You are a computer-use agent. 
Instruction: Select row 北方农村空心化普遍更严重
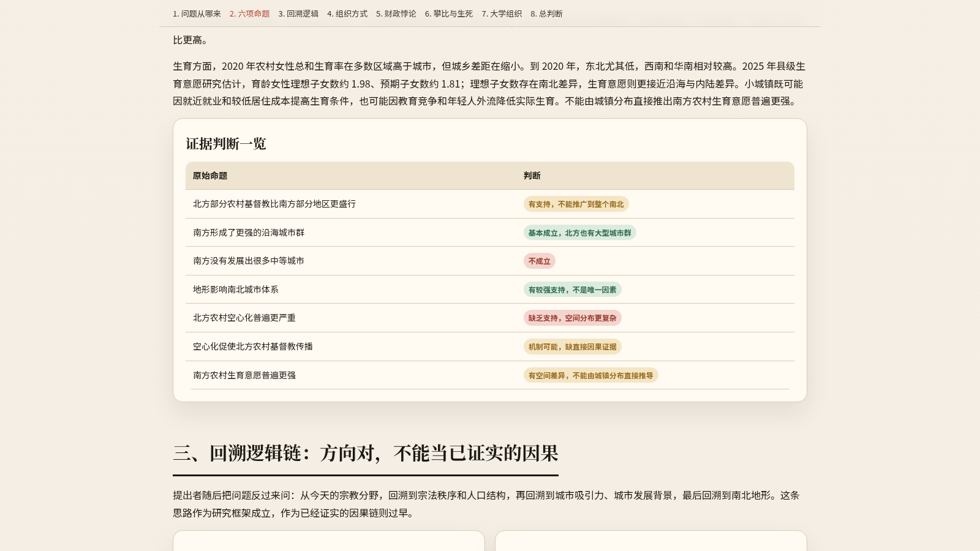(x=490, y=318)
